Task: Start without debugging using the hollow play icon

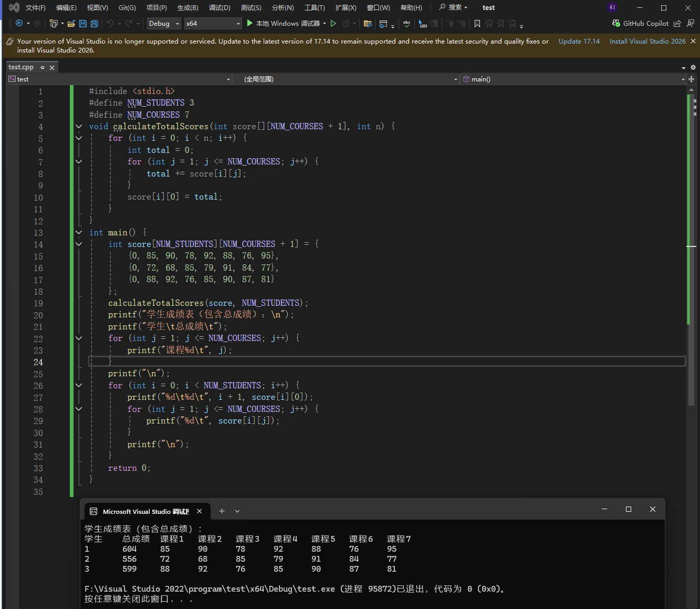Action: pyautogui.click(x=333, y=24)
